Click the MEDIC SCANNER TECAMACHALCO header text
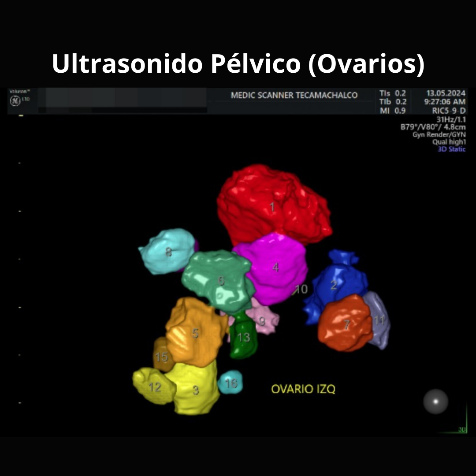 click(x=294, y=95)
